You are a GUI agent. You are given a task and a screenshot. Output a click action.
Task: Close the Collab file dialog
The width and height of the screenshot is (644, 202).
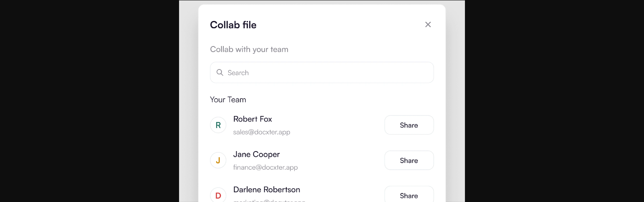pyautogui.click(x=428, y=25)
